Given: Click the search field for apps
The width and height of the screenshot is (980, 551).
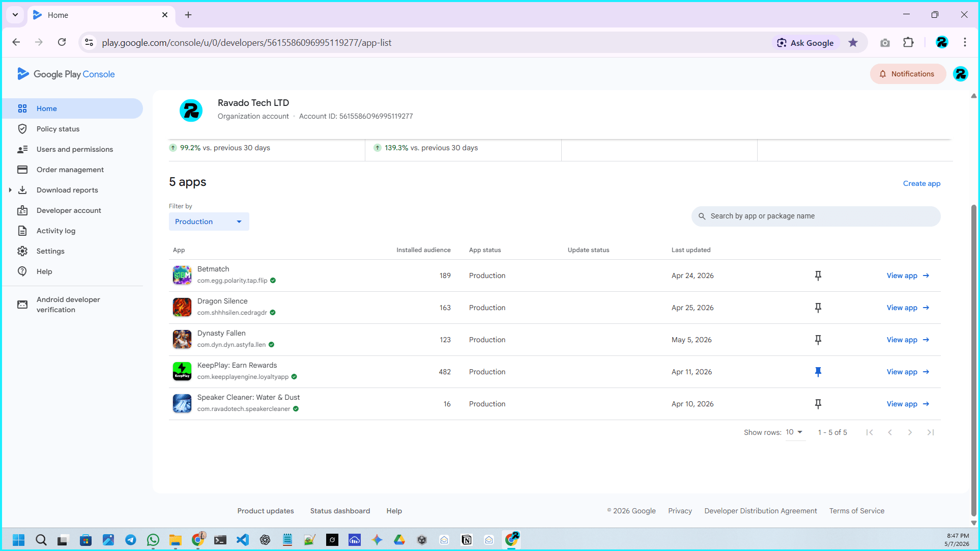Looking at the screenshot, I should pos(816,216).
